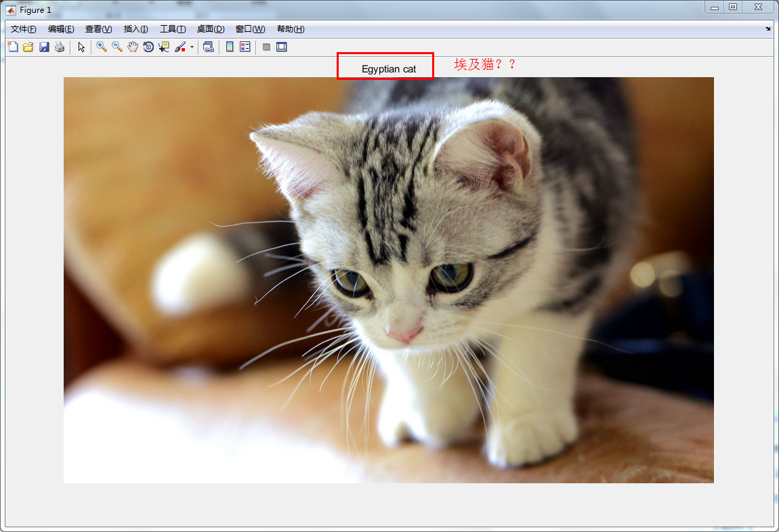Image resolution: width=779 pixels, height=532 pixels.
Task: Click the dock figure arrow at menu bar right
Action: (x=768, y=29)
